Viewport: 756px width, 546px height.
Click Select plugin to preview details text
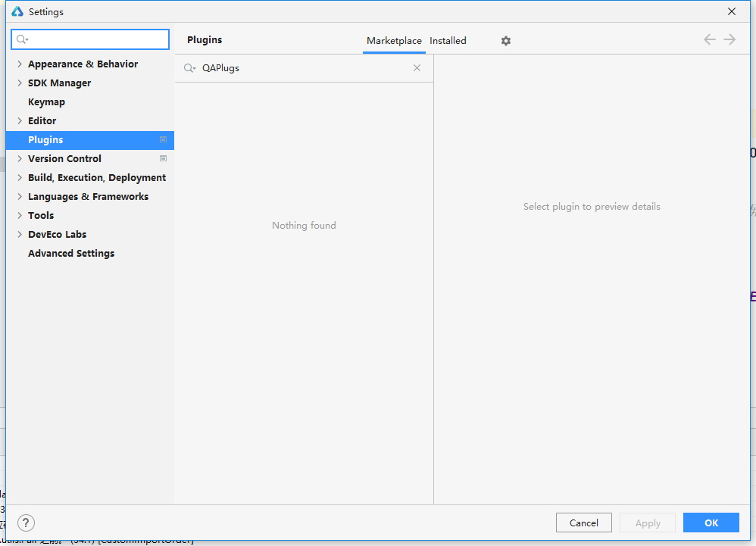[x=592, y=207]
